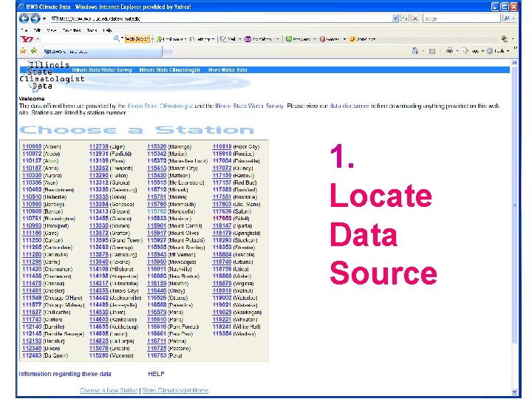Open station 119029 (Waukegan)
The width and height of the screenshot is (532, 399).
(222, 312)
